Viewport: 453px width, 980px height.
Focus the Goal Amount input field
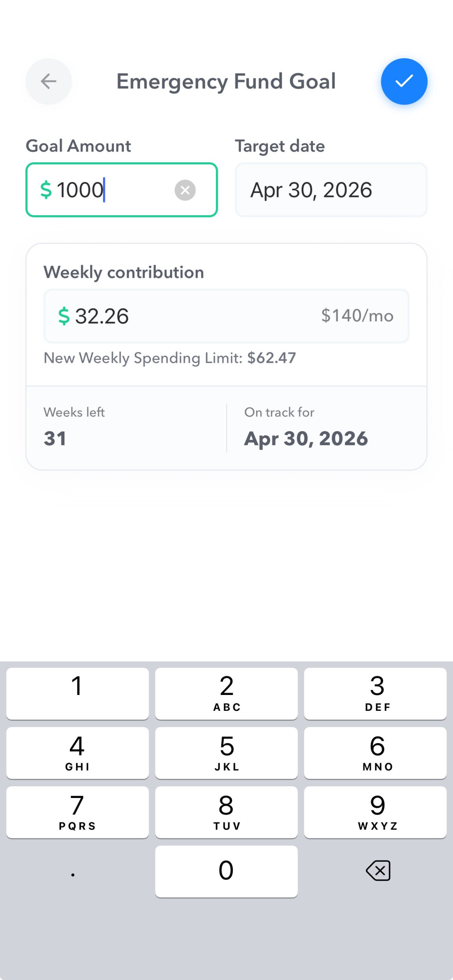tap(122, 190)
